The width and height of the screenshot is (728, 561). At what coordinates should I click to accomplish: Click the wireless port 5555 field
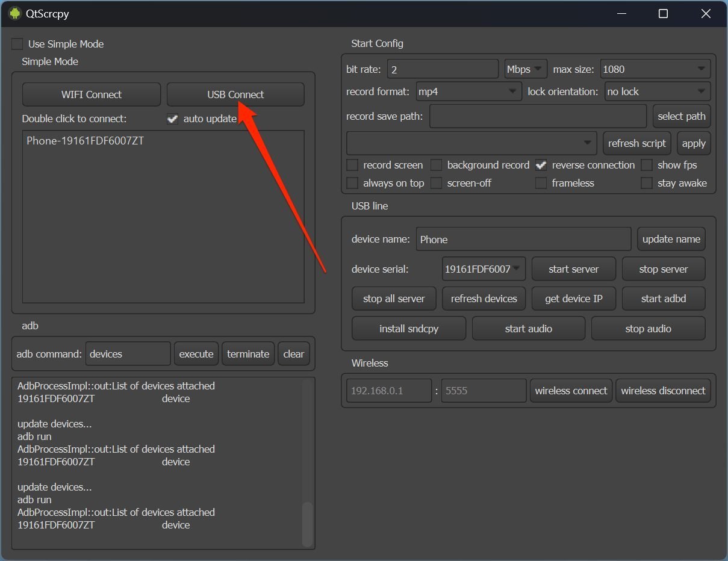coord(484,391)
